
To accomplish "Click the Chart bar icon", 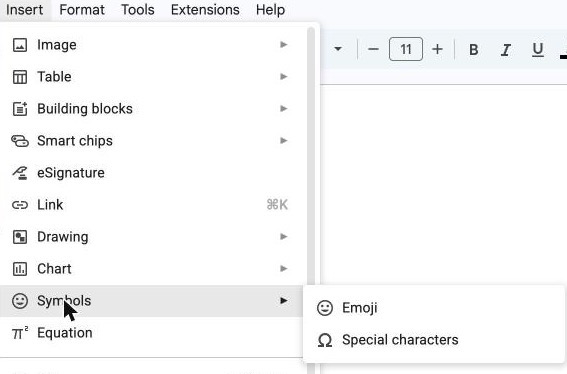I will coord(20,269).
